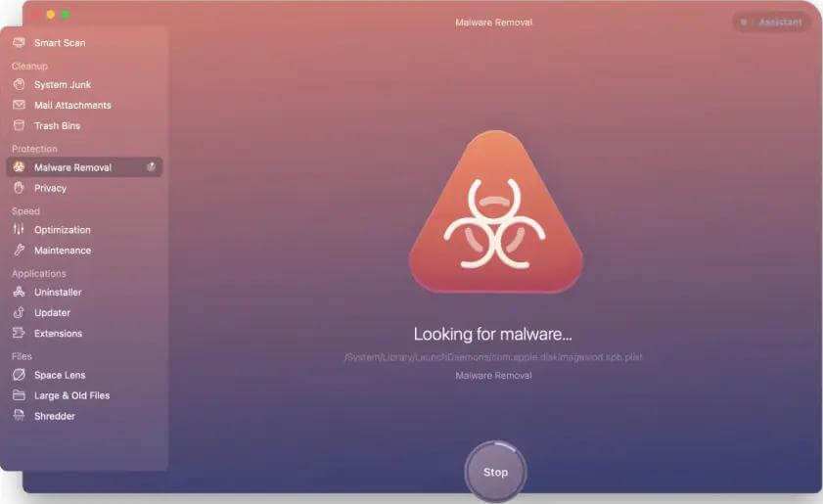Open the Assistant panel
The width and height of the screenshot is (823, 504).
tap(772, 22)
